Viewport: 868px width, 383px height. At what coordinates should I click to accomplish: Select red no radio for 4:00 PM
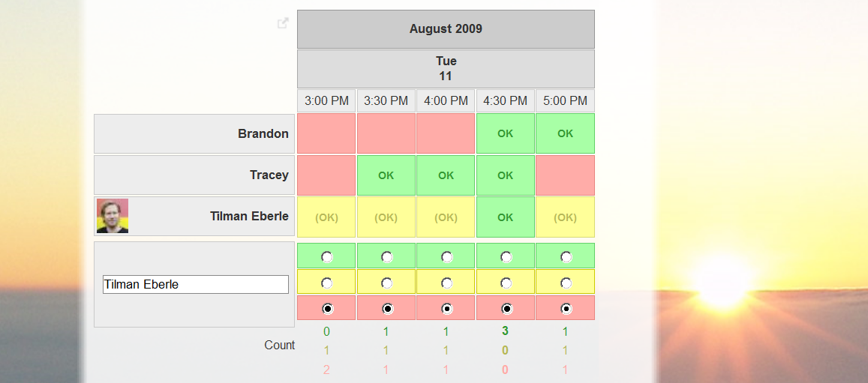(446, 308)
